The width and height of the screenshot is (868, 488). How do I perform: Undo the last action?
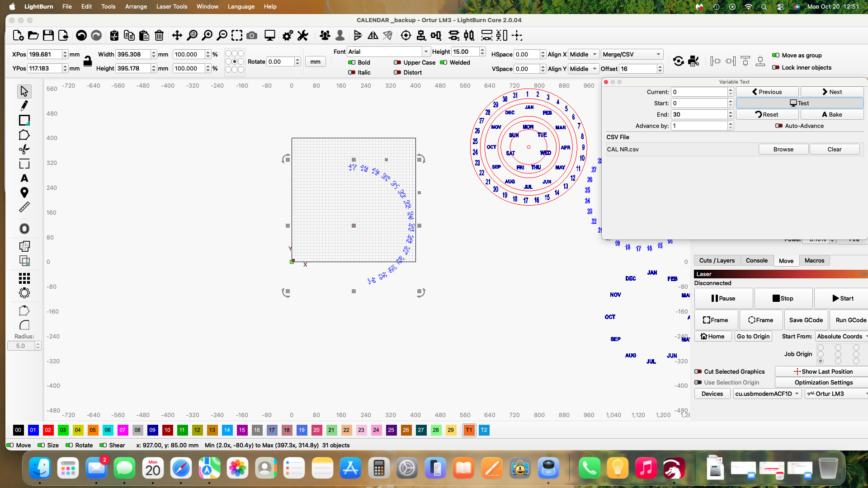click(81, 35)
